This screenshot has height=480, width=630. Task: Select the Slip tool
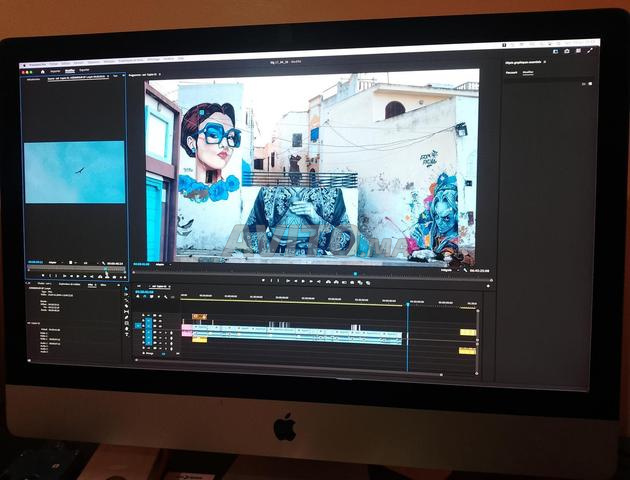click(x=126, y=312)
